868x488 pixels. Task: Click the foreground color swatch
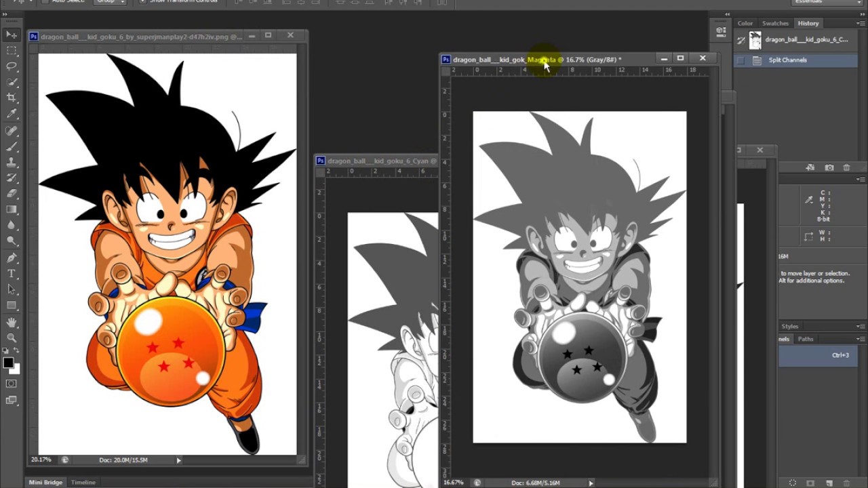coord(8,363)
